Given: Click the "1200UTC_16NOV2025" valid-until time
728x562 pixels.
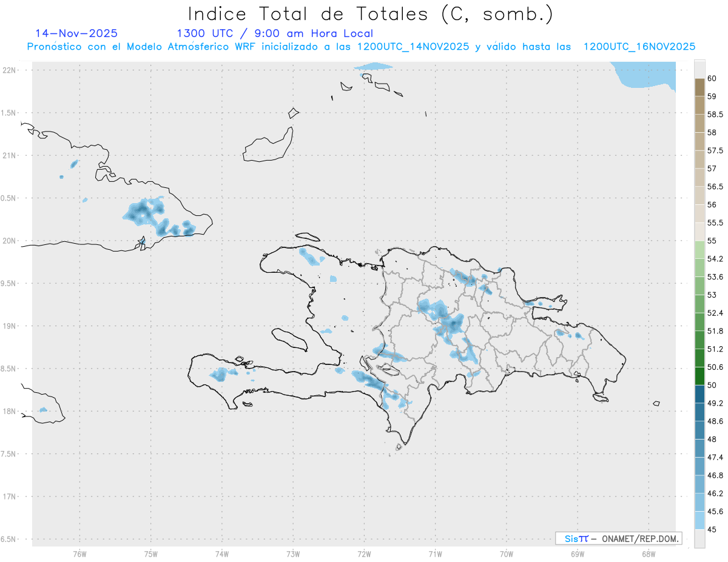Looking at the screenshot, I should 639,47.
